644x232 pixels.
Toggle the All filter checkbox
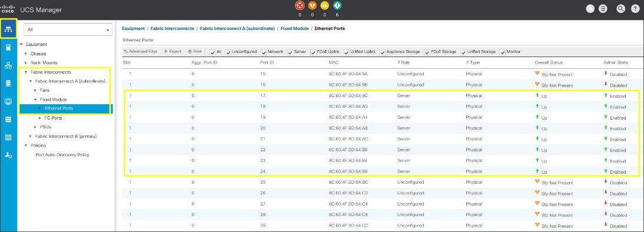tap(213, 52)
